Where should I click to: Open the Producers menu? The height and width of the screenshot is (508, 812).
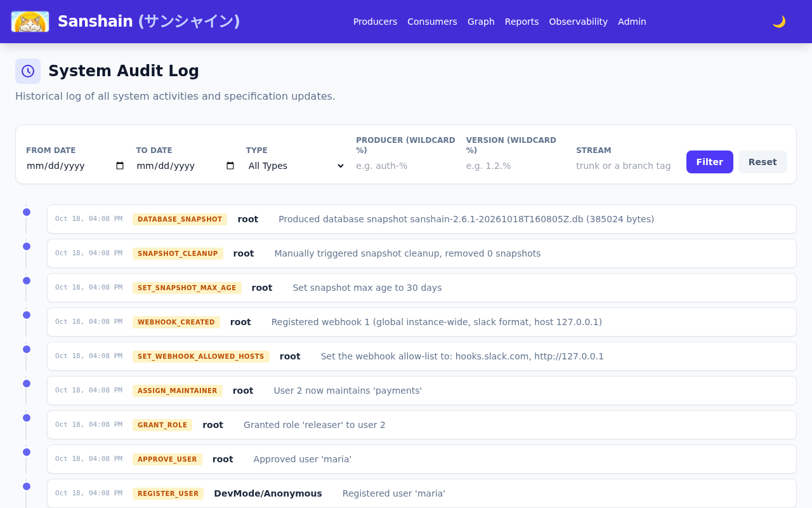coord(375,22)
